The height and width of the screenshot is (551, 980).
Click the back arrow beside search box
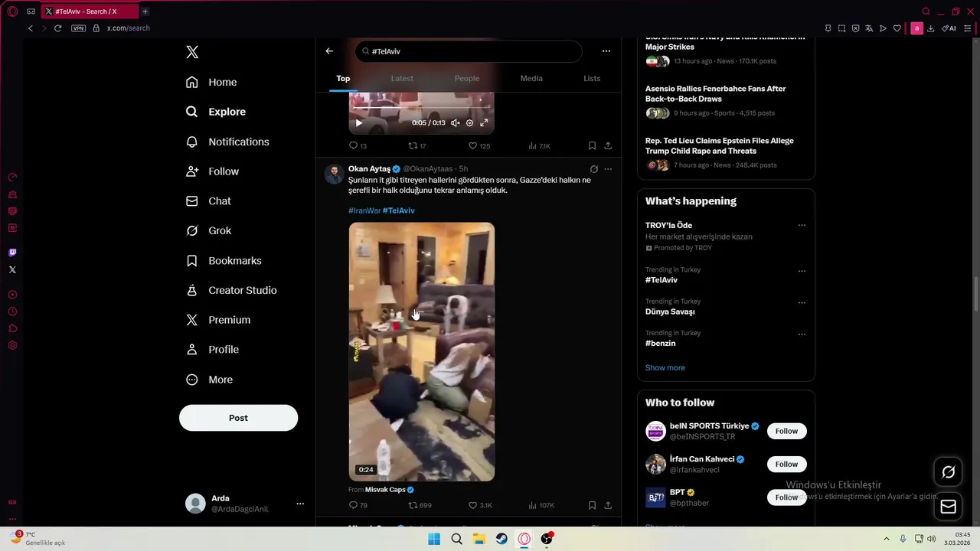329,51
